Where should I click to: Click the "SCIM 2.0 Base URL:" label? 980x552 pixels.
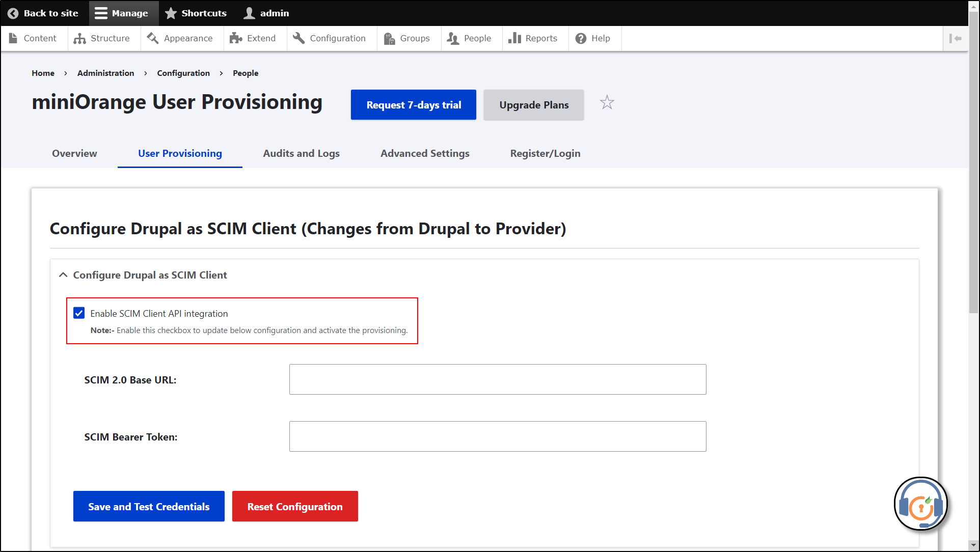[x=130, y=380]
